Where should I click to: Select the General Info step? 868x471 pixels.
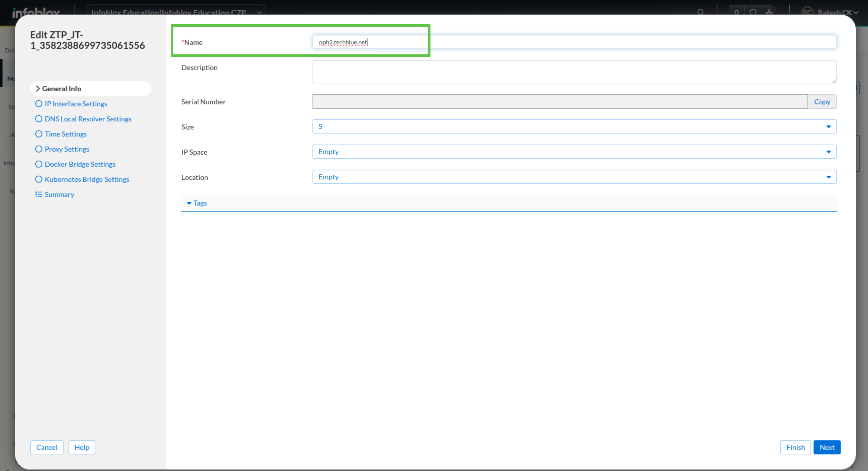(x=91, y=89)
